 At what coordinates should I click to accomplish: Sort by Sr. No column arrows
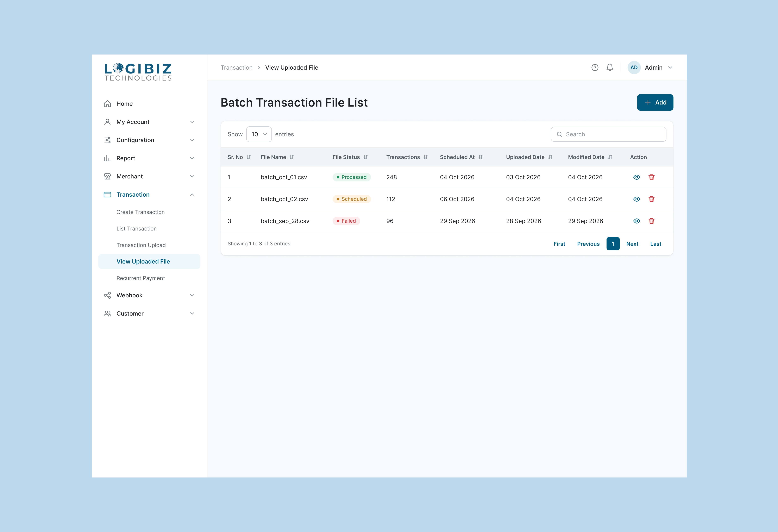point(249,157)
